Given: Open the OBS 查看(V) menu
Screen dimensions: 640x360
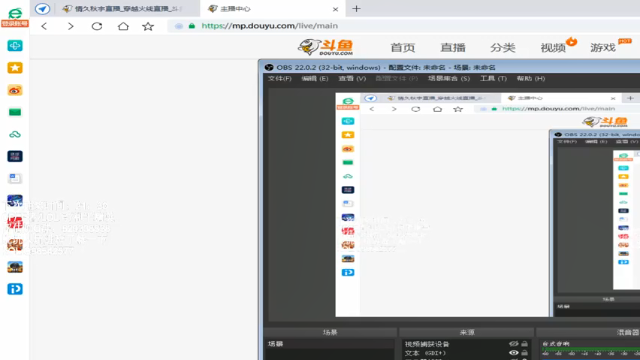Looking at the screenshot, I should tap(352, 78).
